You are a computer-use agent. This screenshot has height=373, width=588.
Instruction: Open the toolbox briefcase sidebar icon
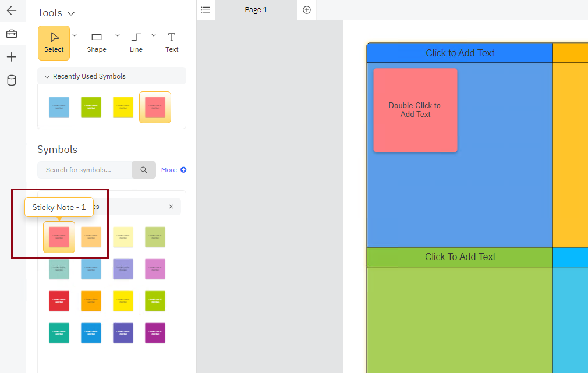[12, 34]
